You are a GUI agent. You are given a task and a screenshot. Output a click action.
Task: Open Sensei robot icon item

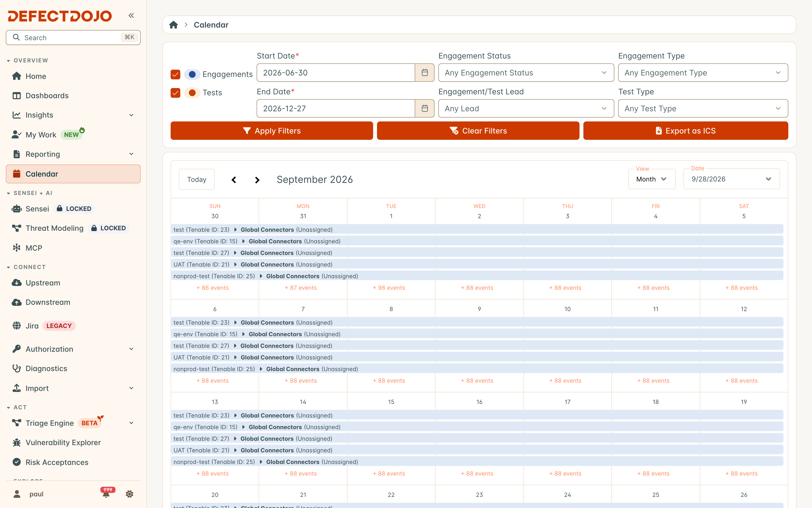pyautogui.click(x=17, y=209)
